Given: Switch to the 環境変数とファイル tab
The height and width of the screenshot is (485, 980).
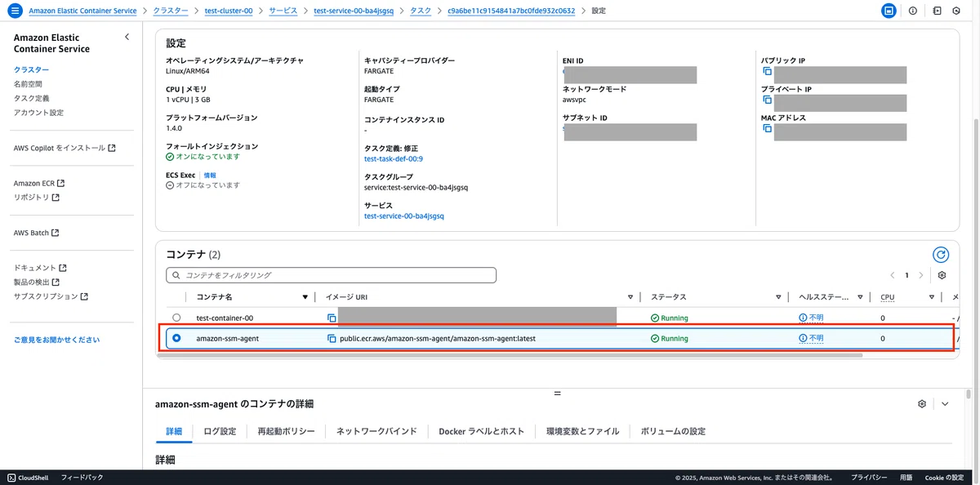Looking at the screenshot, I should [582, 431].
